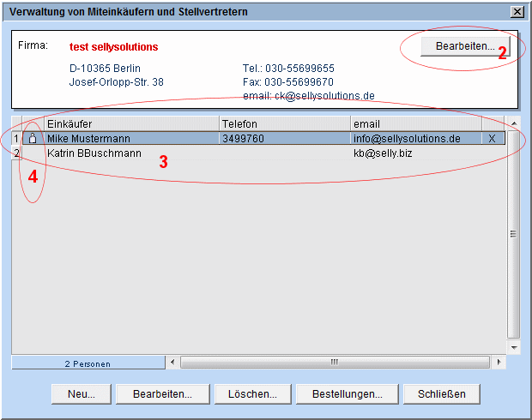Click the horizontal scrollbar left arrow
Viewport: 532px width, 420px height.
(172, 362)
